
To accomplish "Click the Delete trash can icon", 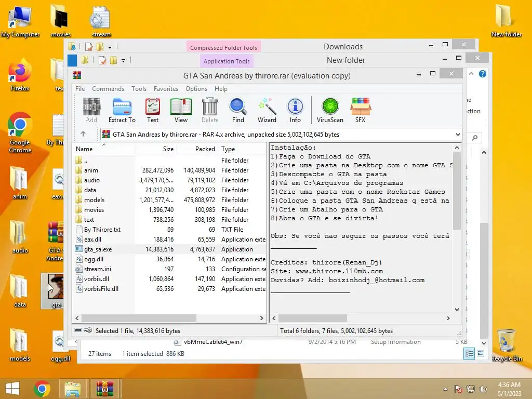I will click(x=210, y=110).
